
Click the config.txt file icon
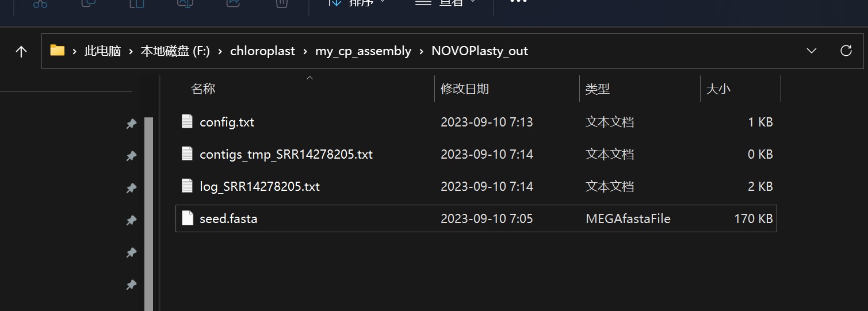pyautogui.click(x=187, y=121)
